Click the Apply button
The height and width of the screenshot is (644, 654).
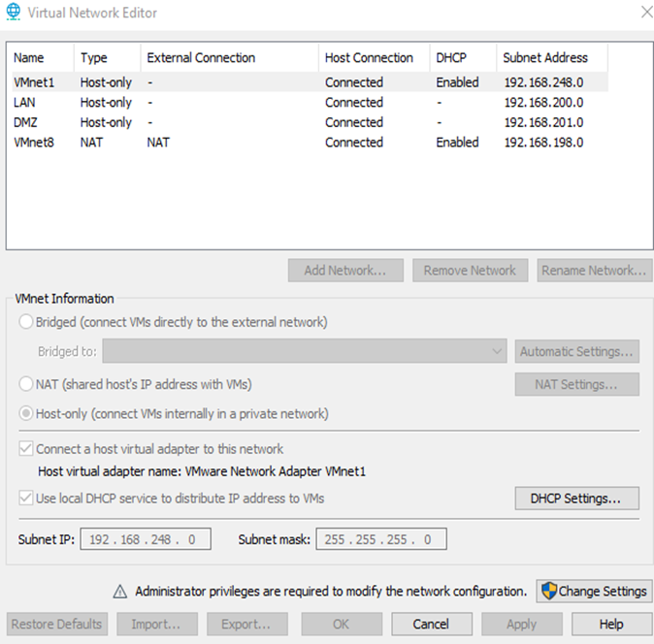point(522,624)
